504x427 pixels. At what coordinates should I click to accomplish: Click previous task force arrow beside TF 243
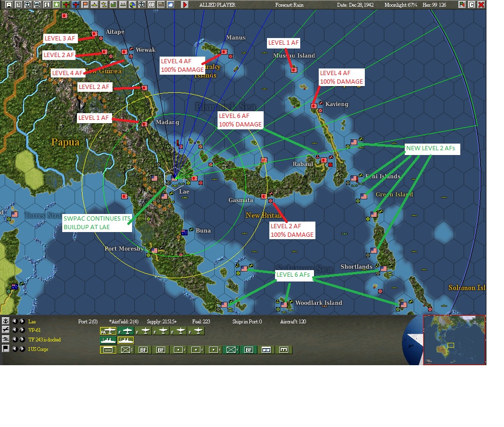point(15,340)
